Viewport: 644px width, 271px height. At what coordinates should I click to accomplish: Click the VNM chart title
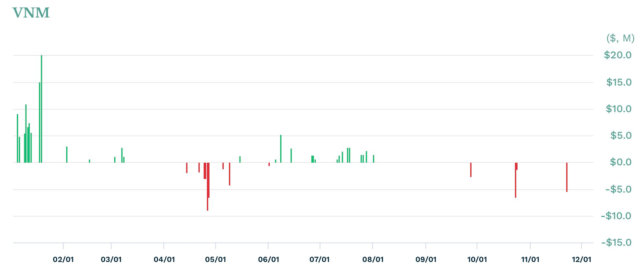coord(31,13)
